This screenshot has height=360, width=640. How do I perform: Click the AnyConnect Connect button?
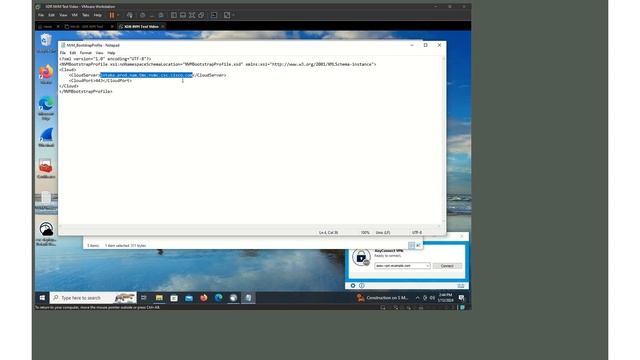447,266
